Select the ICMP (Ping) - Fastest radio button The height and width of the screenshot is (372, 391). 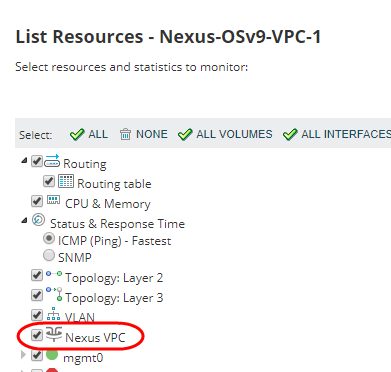click(49, 238)
